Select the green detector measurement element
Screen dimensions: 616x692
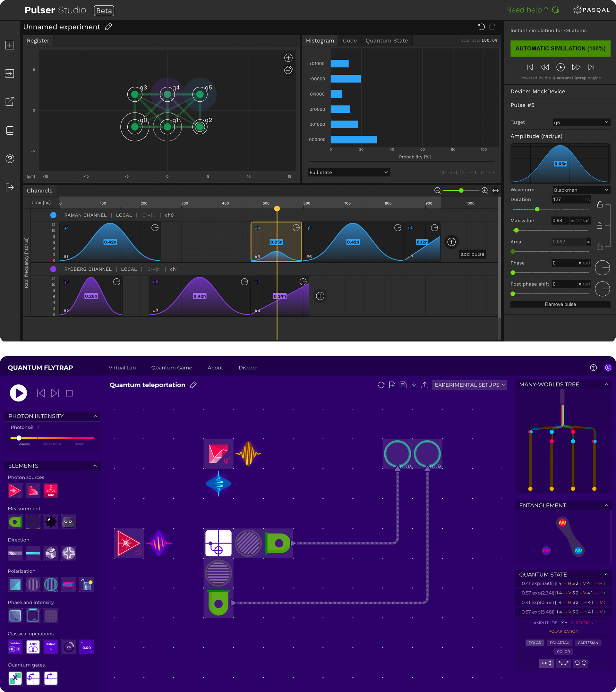coord(15,522)
